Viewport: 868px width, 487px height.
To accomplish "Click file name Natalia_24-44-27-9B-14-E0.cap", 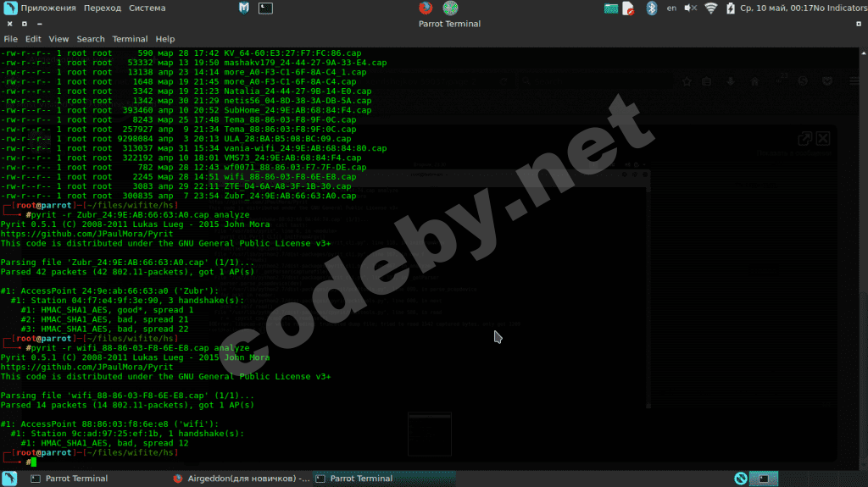I will click(x=298, y=91).
